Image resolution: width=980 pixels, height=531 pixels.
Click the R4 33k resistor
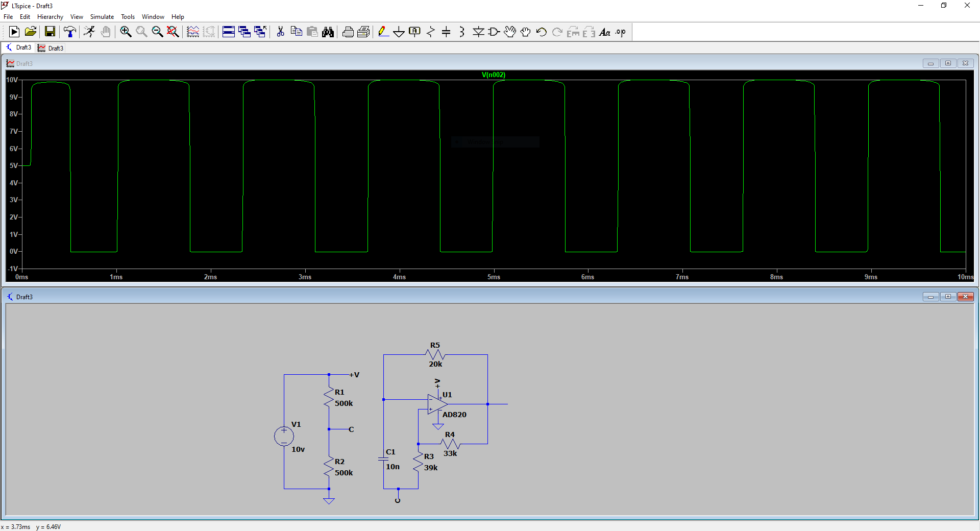click(450, 444)
